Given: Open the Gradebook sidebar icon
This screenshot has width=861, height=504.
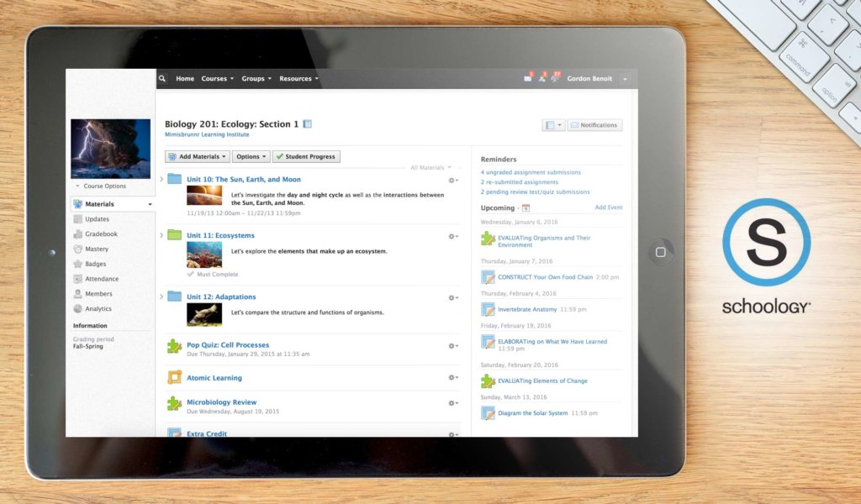Looking at the screenshot, I should (77, 234).
